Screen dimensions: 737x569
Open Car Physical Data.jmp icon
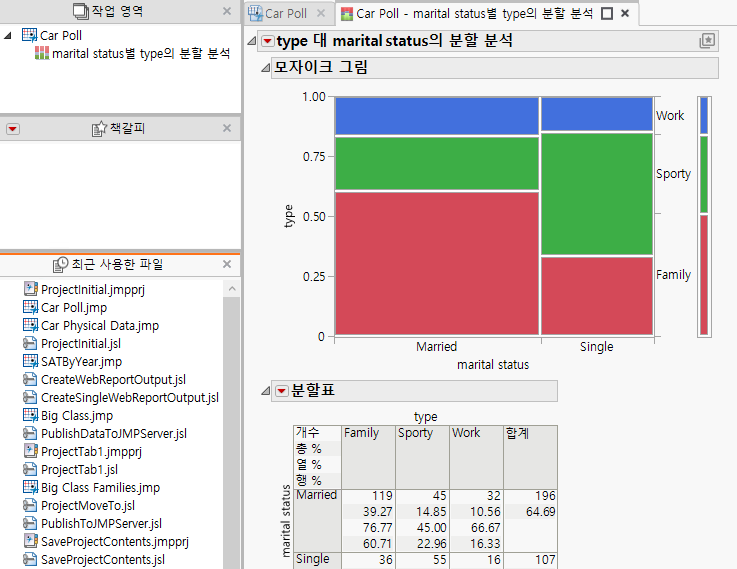tap(31, 325)
